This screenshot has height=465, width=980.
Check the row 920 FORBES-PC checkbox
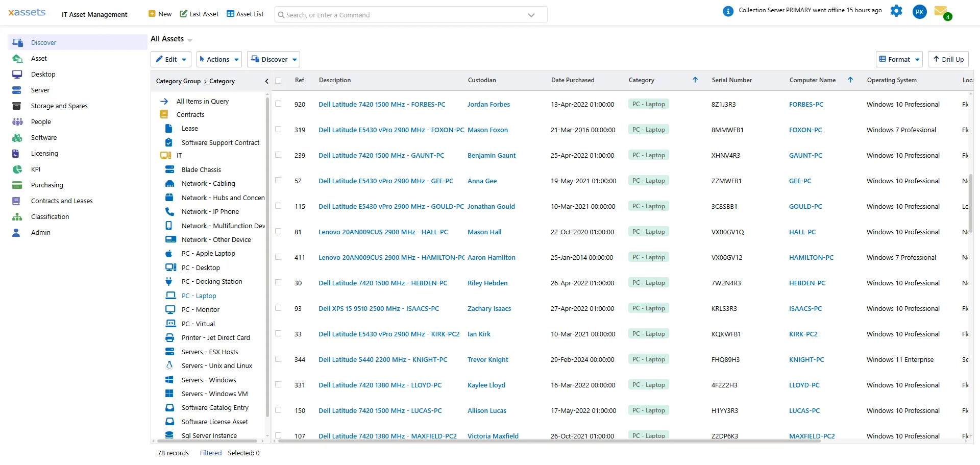[x=278, y=104]
